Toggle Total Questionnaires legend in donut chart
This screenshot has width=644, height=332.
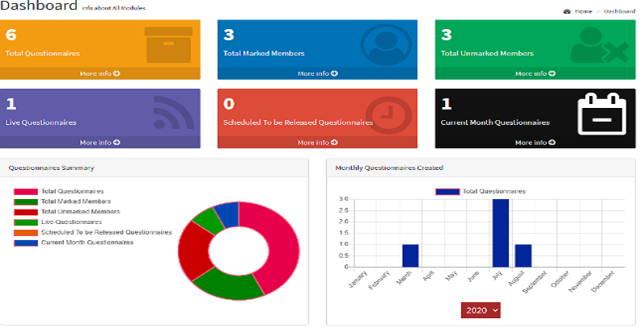tap(66, 192)
